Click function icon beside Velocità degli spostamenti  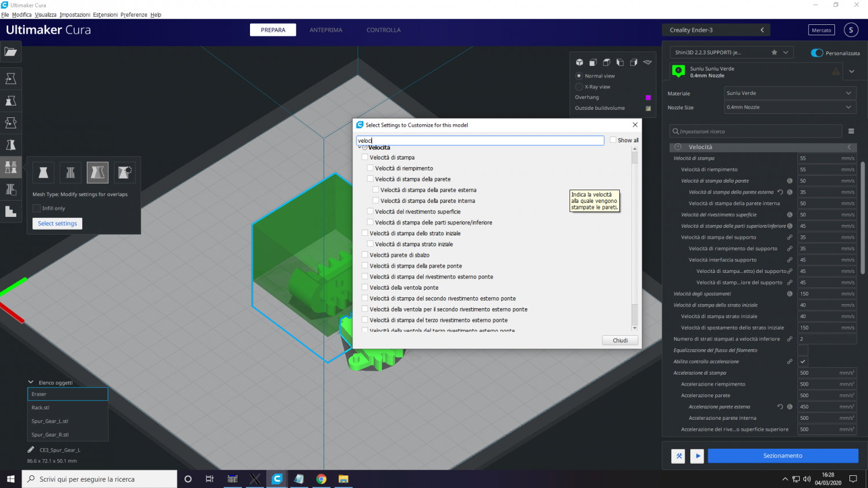click(x=789, y=294)
